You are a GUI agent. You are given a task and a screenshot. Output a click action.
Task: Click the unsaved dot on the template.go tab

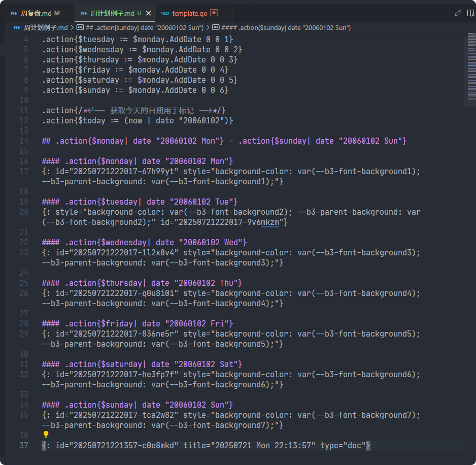tap(214, 13)
